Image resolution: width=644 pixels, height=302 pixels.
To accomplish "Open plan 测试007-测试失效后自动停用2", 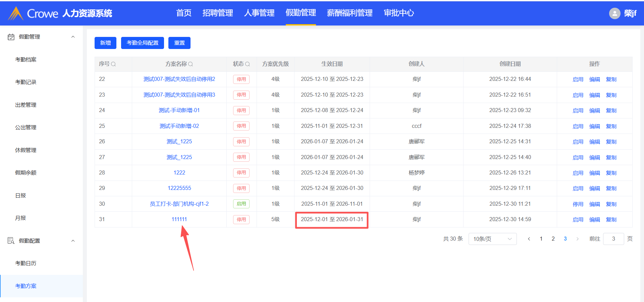I will tap(179, 79).
